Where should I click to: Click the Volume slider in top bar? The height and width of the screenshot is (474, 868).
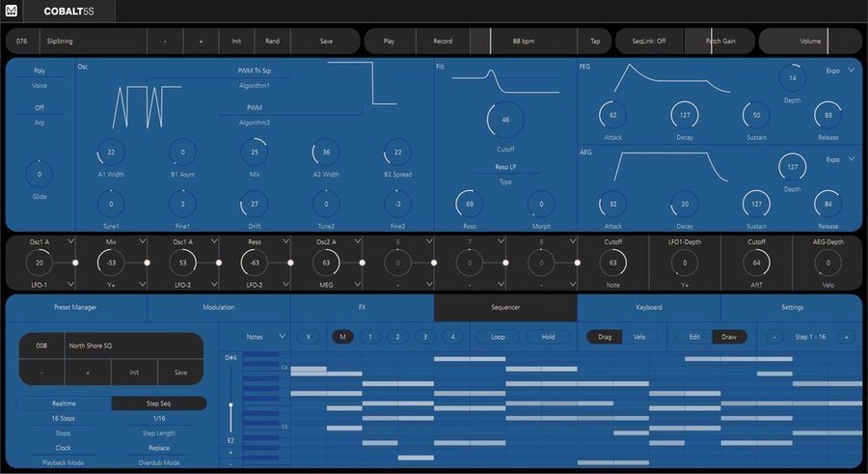point(810,42)
